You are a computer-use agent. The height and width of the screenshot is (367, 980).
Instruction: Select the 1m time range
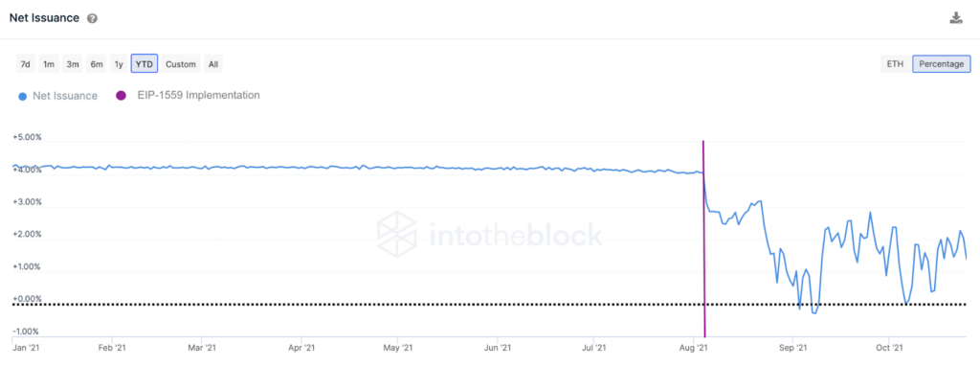(x=49, y=64)
